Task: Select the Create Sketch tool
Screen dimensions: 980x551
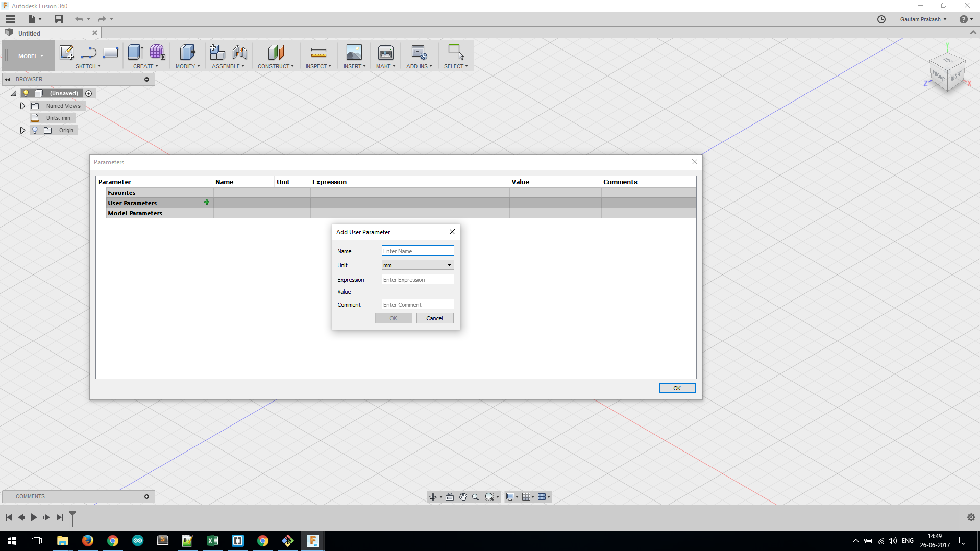Action: click(x=67, y=52)
